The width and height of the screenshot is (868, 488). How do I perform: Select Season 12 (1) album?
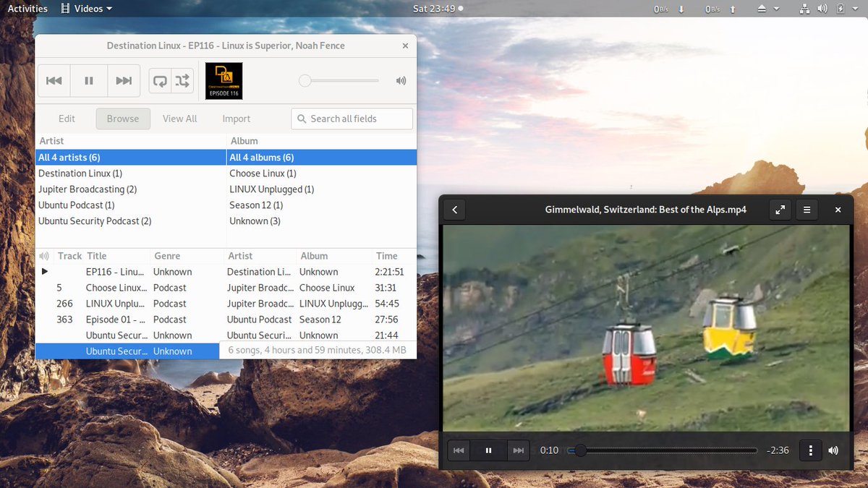[x=322, y=205]
